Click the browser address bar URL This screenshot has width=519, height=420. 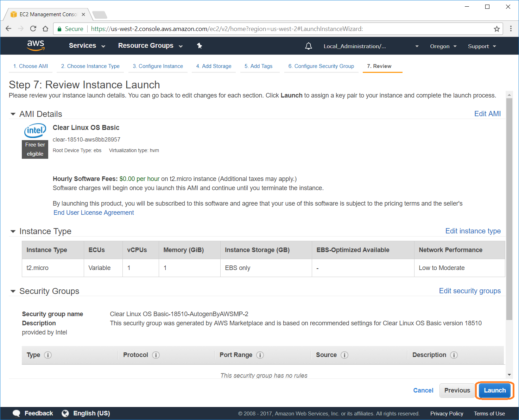click(227, 29)
